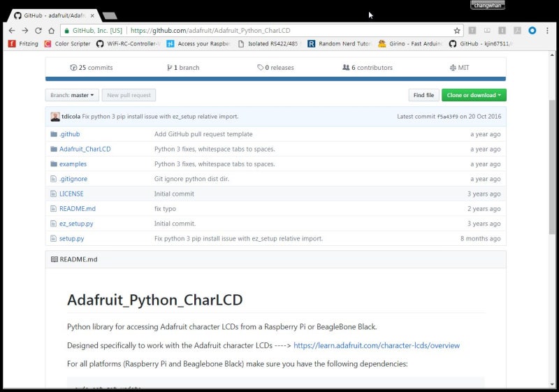The width and height of the screenshot is (559, 392).
Task: Reload the page with the refresh icon
Action: (38, 31)
